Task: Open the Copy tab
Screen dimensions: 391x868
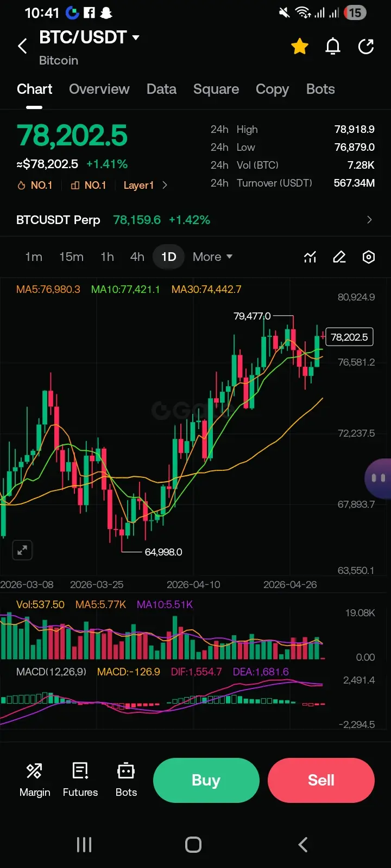Action: [272, 89]
